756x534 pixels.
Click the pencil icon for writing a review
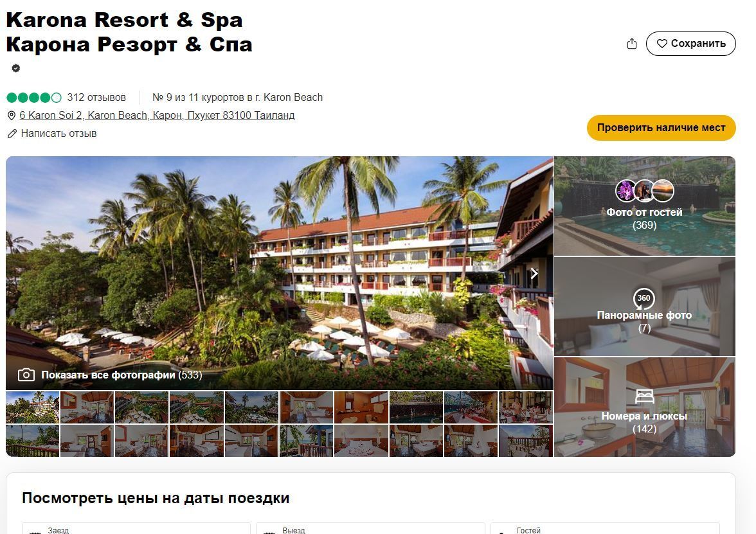(x=12, y=134)
